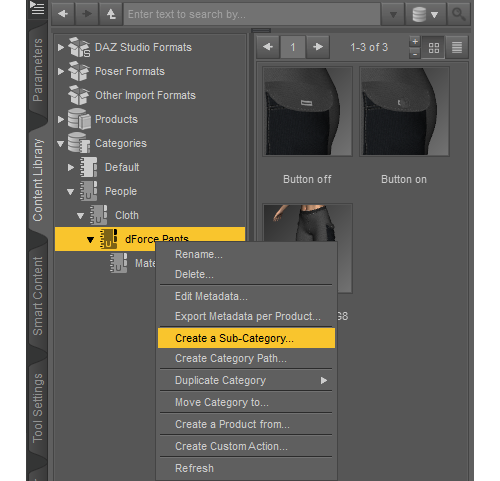The image size is (500, 481).
Task: Select the People category label
Action: (x=121, y=191)
